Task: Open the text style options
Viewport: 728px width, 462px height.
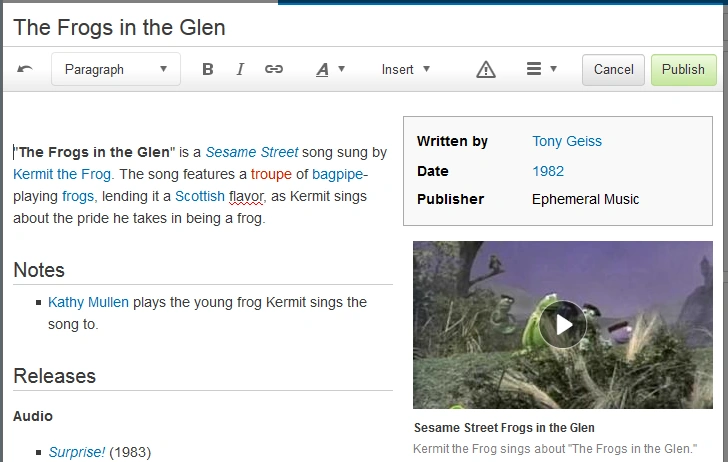Action: pos(330,69)
